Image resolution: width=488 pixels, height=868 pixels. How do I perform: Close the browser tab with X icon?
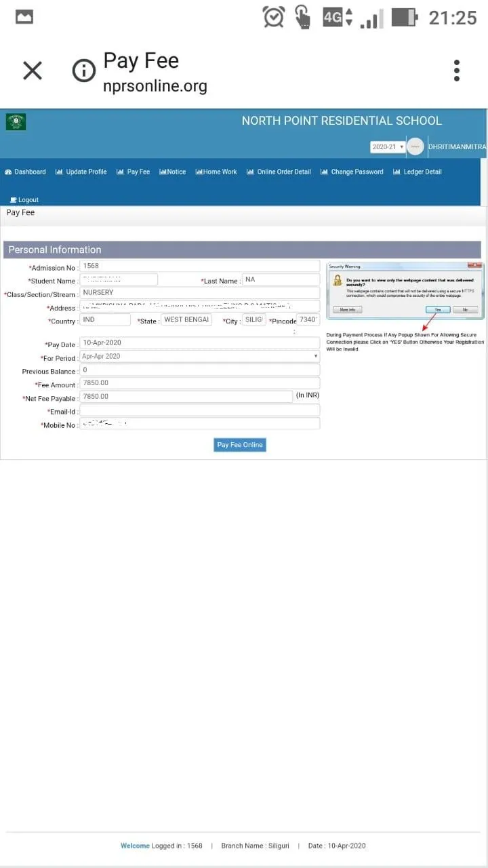click(33, 71)
